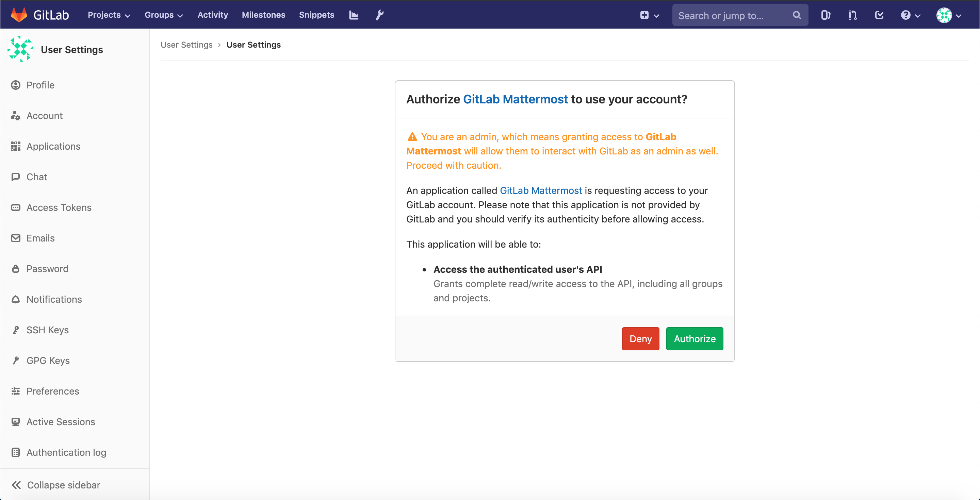This screenshot has height=500, width=980.
Task: Click the Active Sessions monitor icon
Action: 16,422
